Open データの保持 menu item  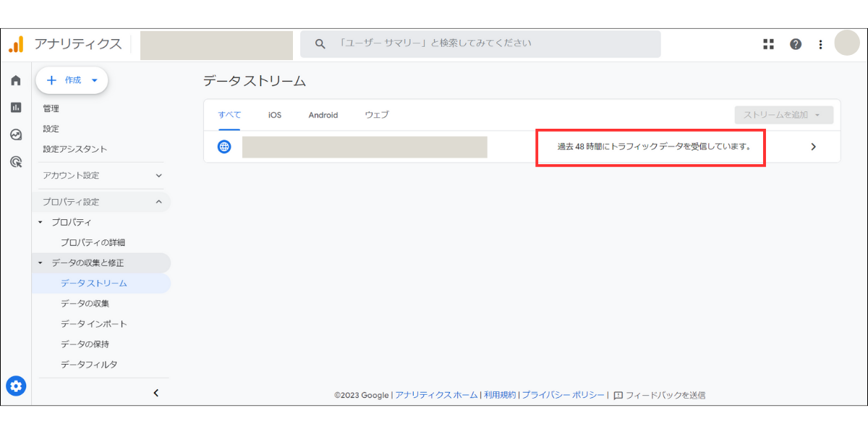[85, 344]
